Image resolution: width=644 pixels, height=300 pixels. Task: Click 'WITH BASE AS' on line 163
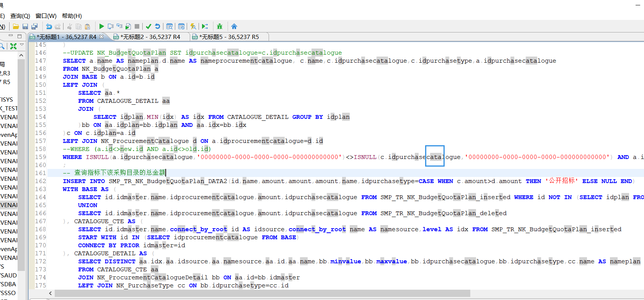click(x=86, y=189)
